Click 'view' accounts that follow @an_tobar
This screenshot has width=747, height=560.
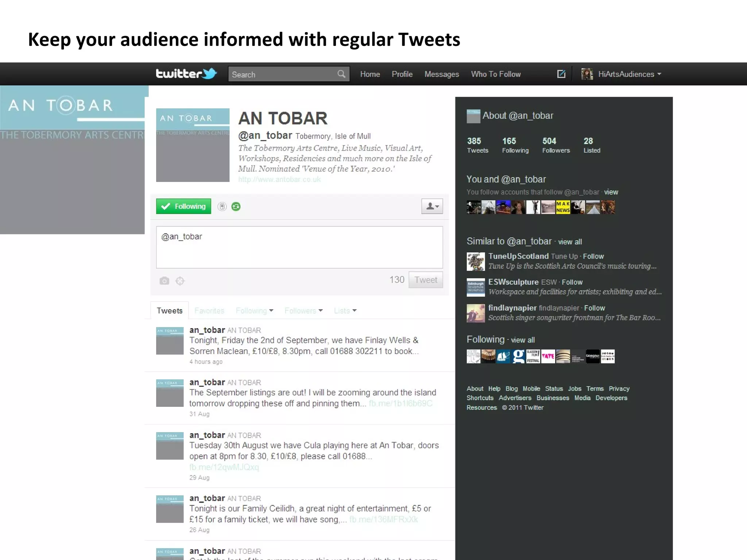click(611, 192)
